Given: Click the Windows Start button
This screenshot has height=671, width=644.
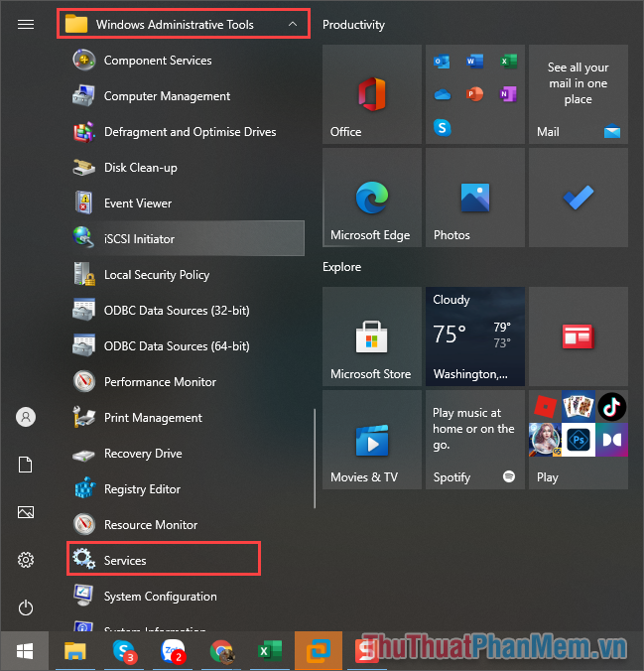Looking at the screenshot, I should [25, 651].
